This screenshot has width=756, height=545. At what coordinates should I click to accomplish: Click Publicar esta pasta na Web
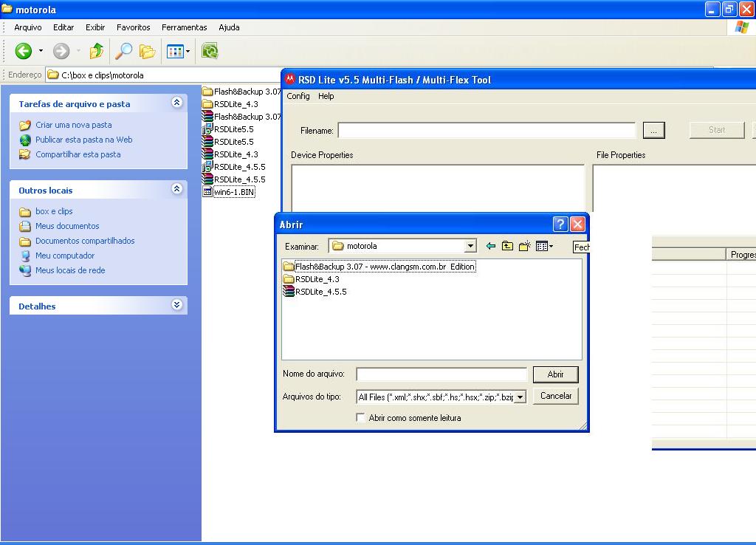click(84, 140)
